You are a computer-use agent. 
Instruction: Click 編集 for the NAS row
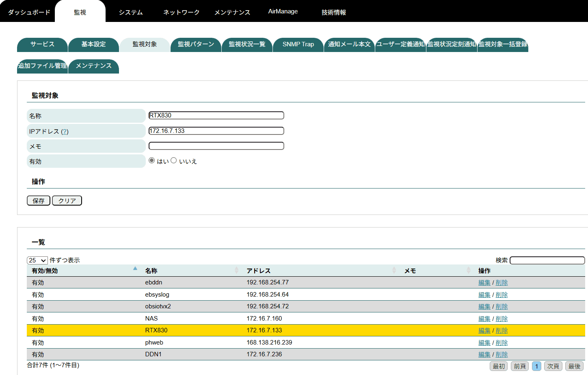coord(484,319)
